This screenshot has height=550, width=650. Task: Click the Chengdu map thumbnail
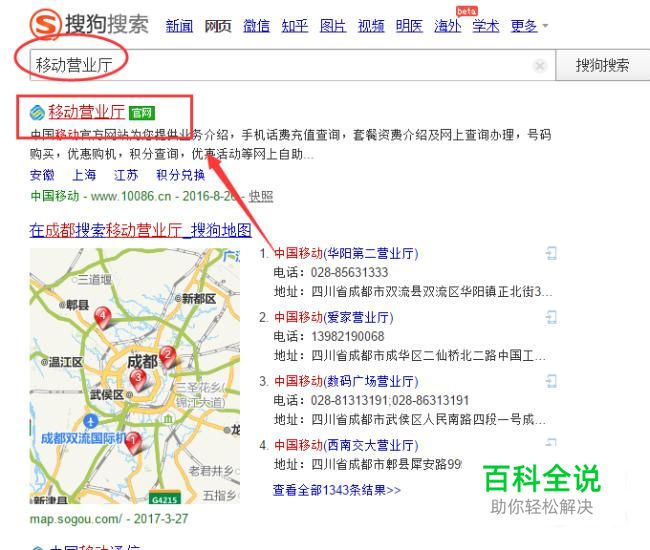click(x=135, y=376)
